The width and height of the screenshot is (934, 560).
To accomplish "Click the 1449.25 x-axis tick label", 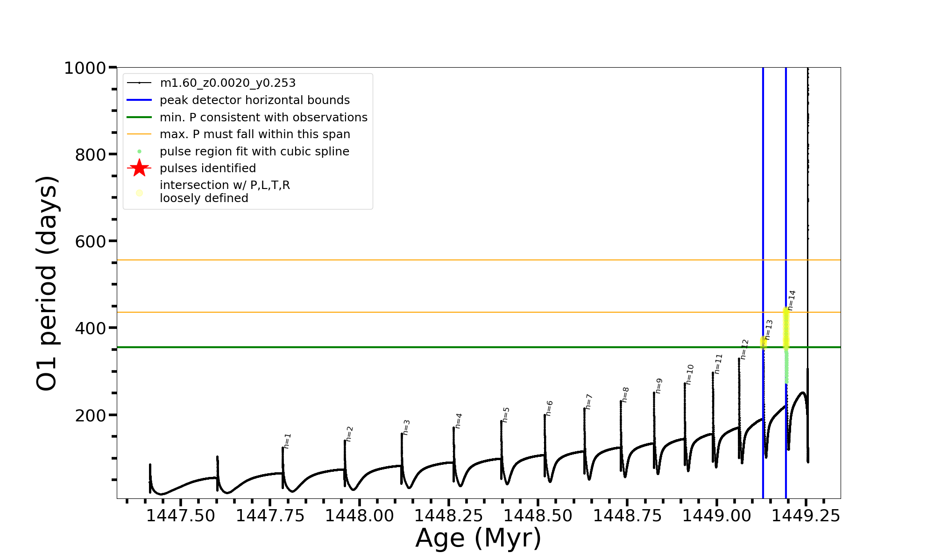I will click(x=806, y=516).
